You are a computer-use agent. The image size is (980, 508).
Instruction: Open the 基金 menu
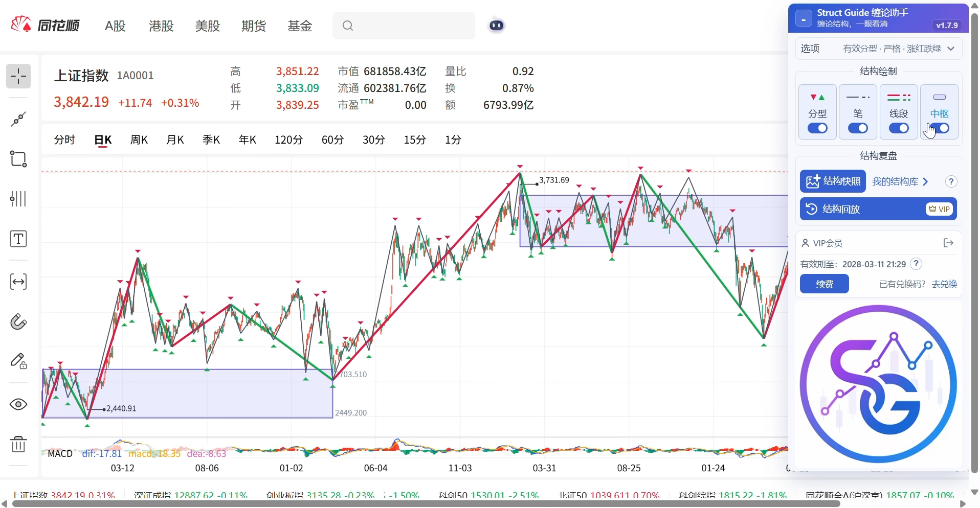click(x=300, y=26)
